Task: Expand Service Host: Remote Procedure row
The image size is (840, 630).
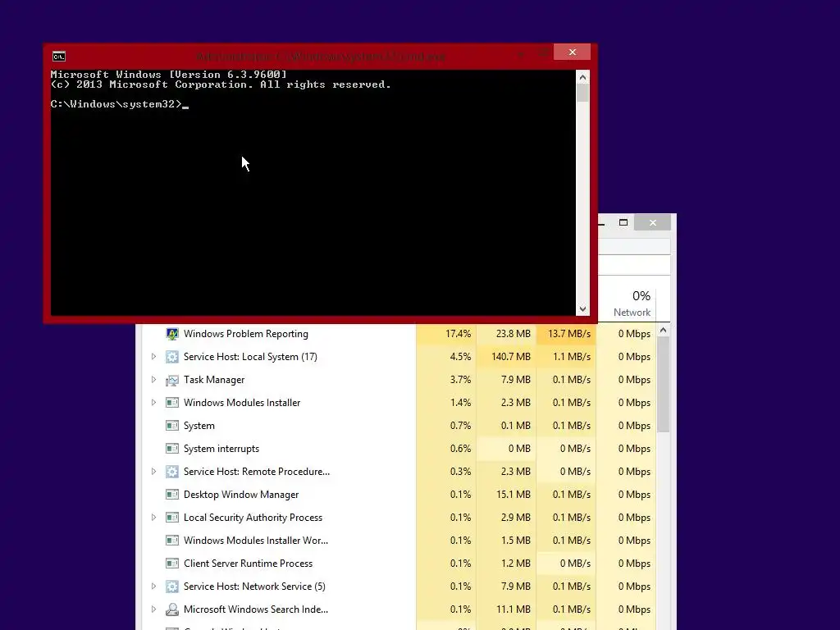Action: [x=153, y=472]
